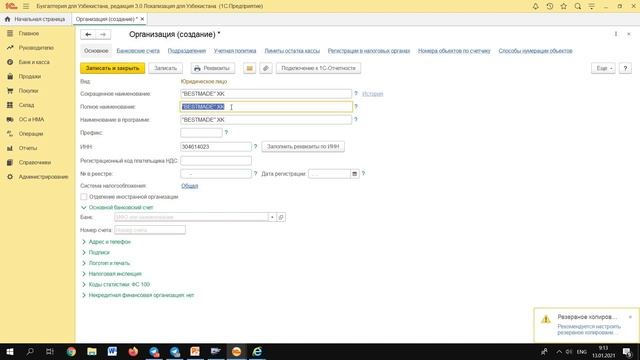This screenshot has height=360, width=640.
Task: Switch to the Банковские счета tab
Action: point(138,51)
